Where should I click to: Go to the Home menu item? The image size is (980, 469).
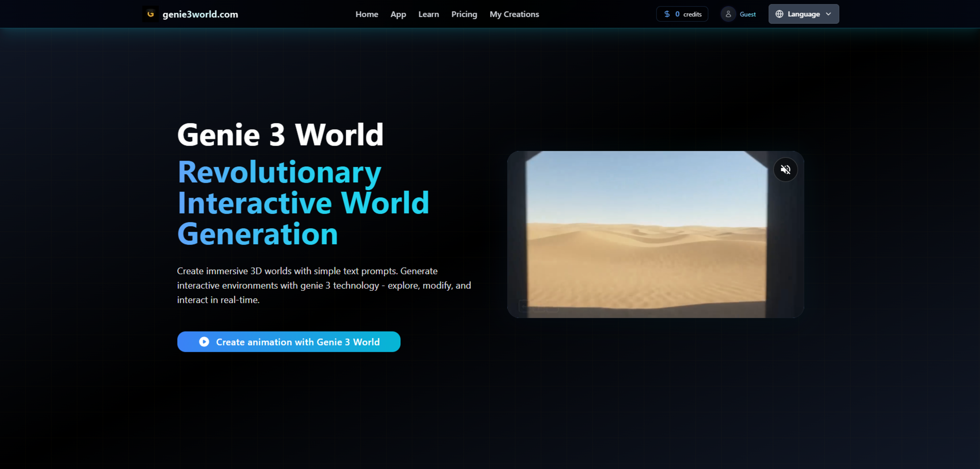click(367, 14)
